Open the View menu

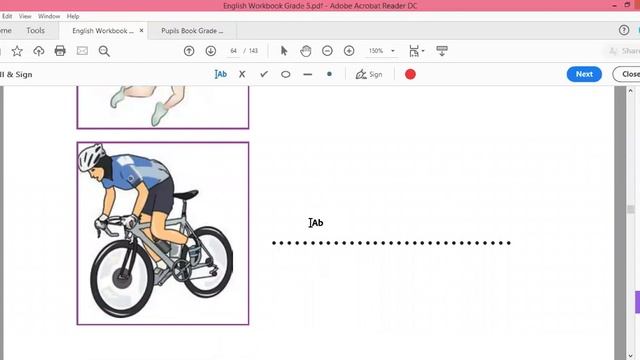pyautogui.click(x=25, y=16)
